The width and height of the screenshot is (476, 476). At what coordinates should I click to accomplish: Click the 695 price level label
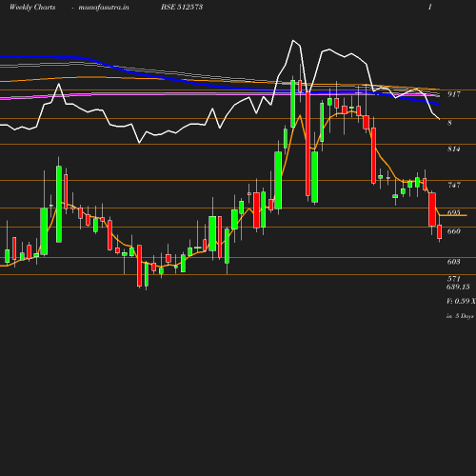[454, 212]
